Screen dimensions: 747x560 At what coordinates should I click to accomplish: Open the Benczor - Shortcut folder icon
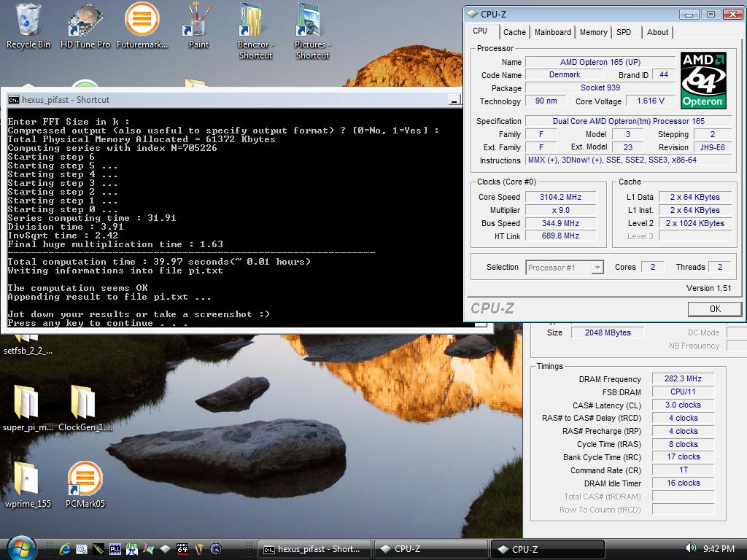(256, 31)
